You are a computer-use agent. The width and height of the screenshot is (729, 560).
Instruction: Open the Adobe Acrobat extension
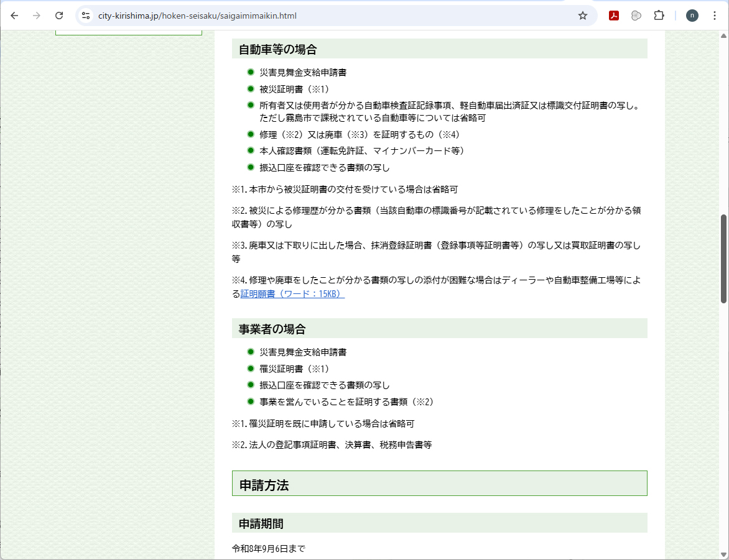pos(613,16)
